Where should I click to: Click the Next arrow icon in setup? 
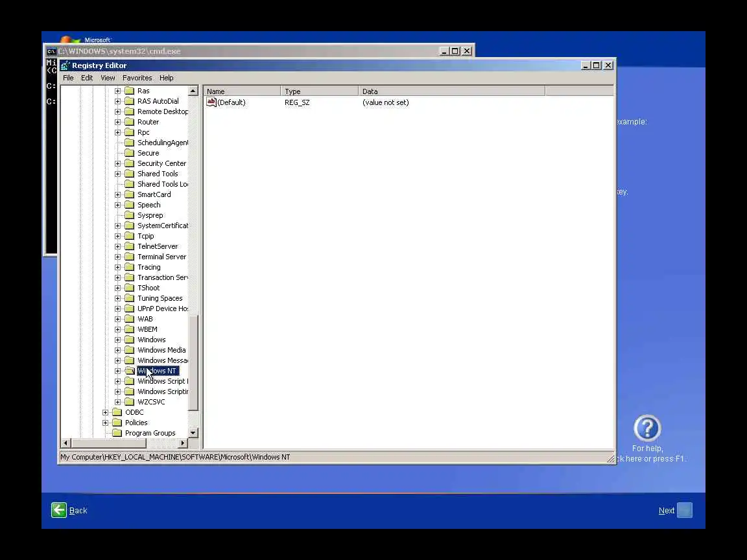(685, 510)
